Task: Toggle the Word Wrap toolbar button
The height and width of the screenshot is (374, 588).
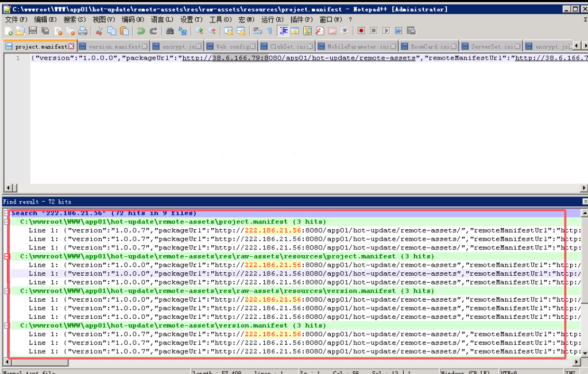Action: 257,31
